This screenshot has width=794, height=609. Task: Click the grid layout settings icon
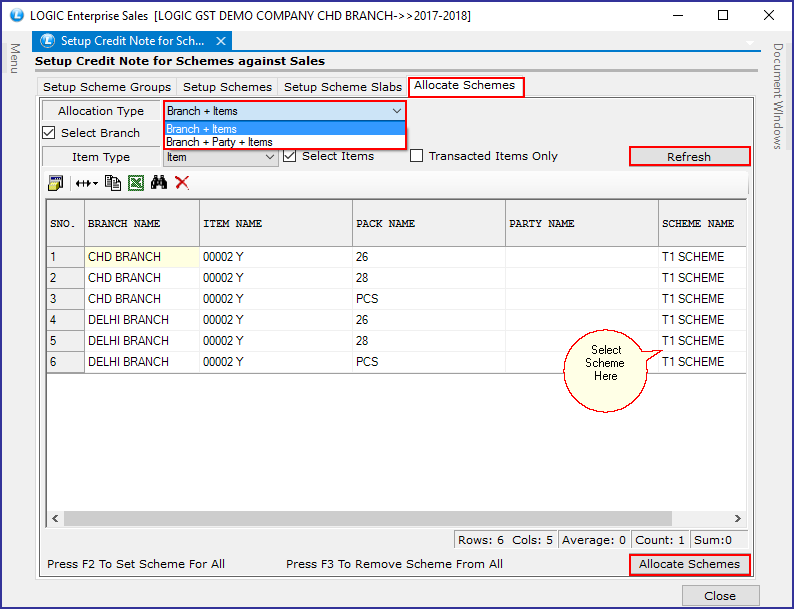(x=55, y=183)
